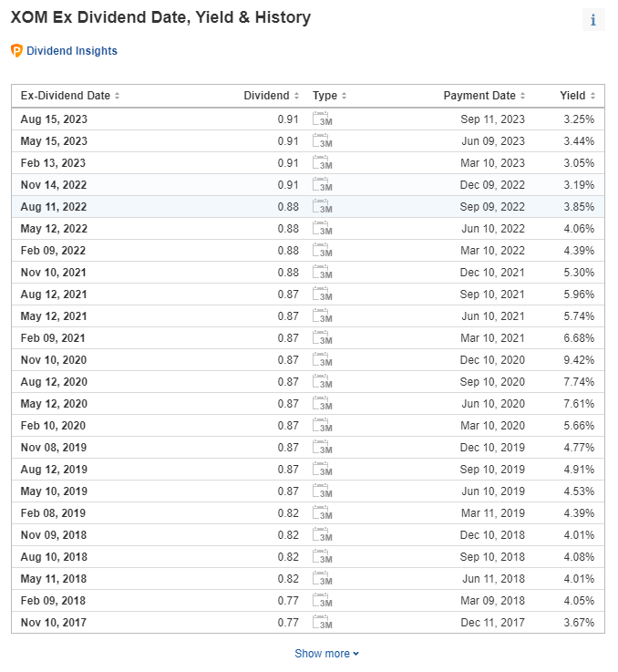Click the 3M type icon for Nov 10, 2017

point(323,622)
